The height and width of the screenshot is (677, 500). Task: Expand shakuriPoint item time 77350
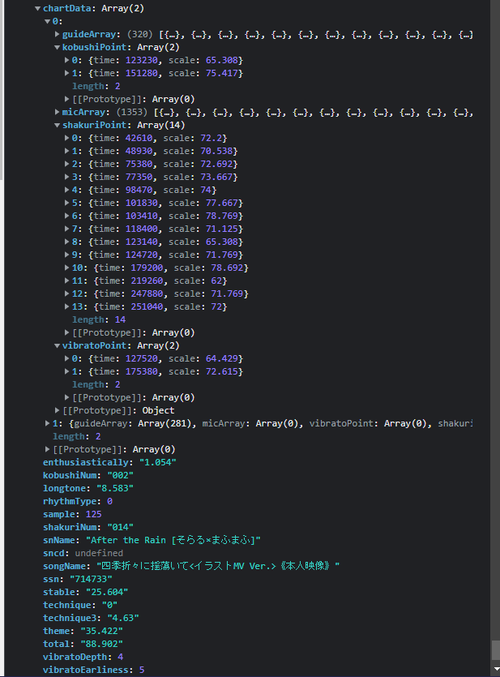[67, 177]
